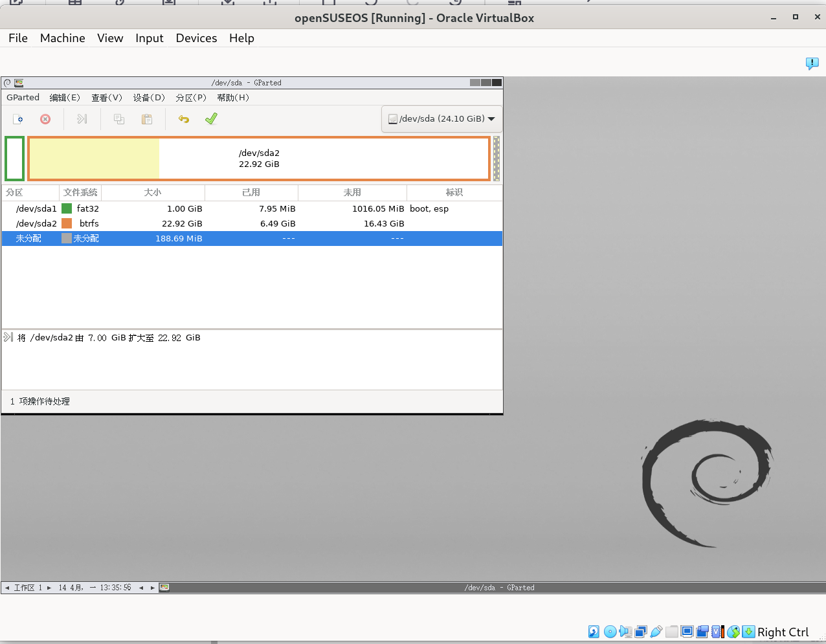Click the Right Ctrl host key label
This screenshot has width=826, height=644.
click(x=783, y=632)
